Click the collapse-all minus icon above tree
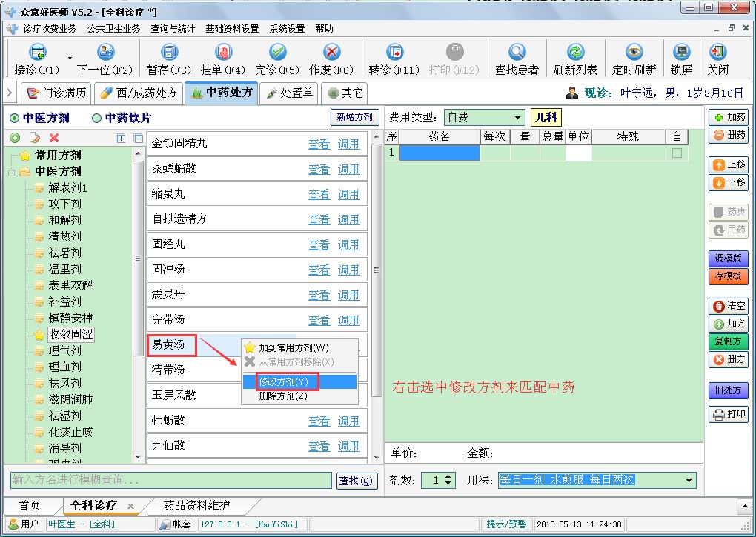The image size is (756, 537). (139, 139)
